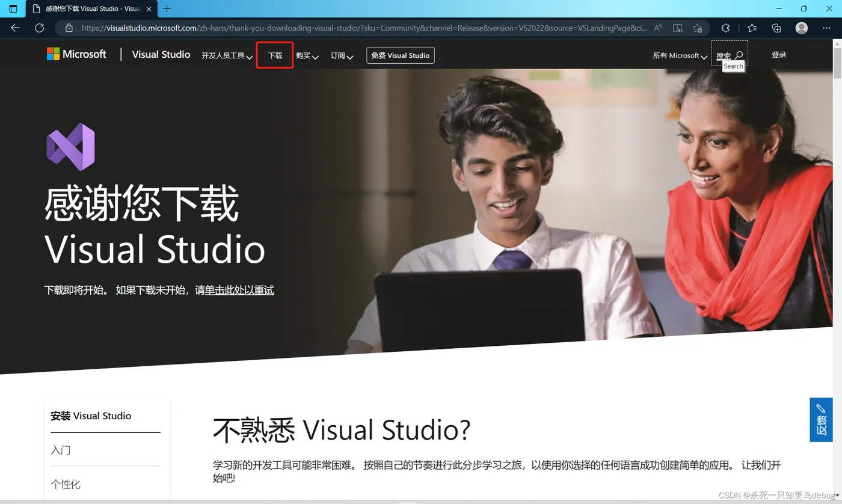This screenshot has height=504, width=842.
Task: Click the URL address bar
Action: (364, 28)
